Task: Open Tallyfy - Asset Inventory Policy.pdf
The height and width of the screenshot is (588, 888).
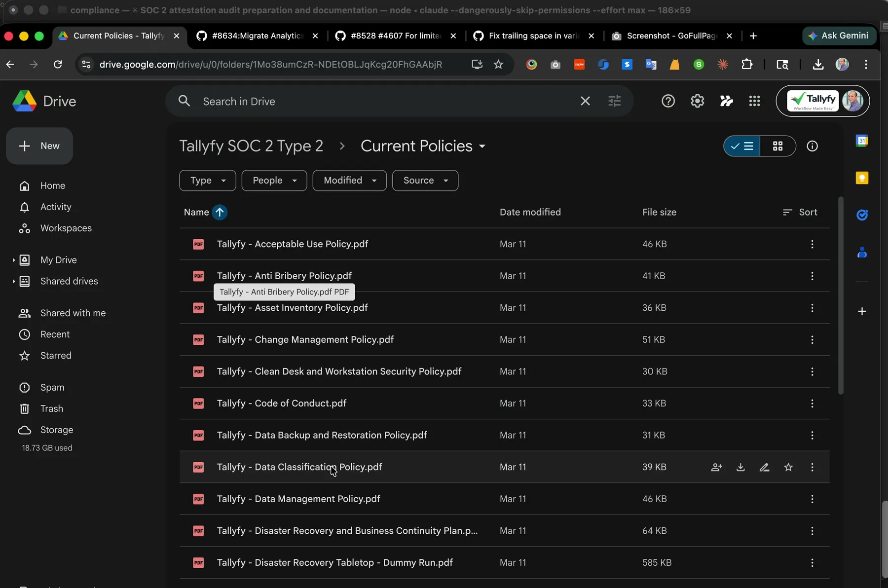Action: (293, 308)
